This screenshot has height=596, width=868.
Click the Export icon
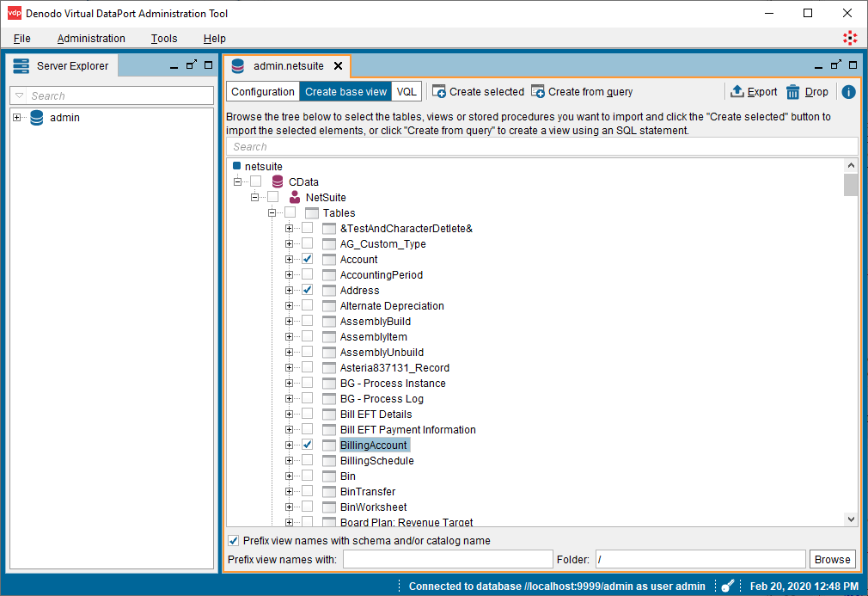(737, 92)
